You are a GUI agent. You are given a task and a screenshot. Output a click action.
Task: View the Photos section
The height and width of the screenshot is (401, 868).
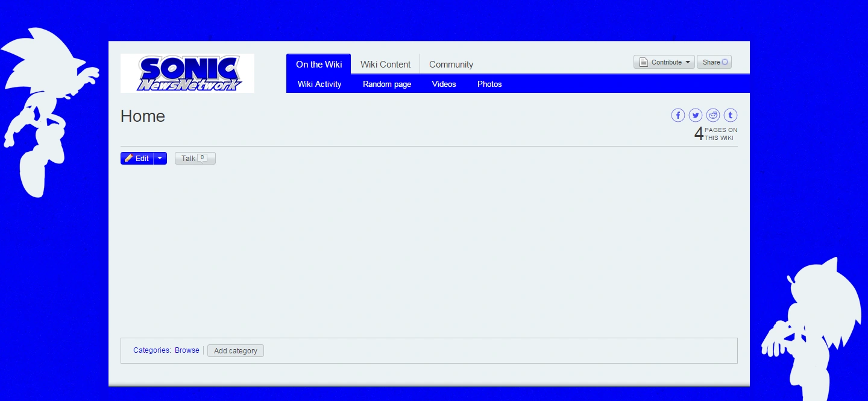(x=489, y=84)
